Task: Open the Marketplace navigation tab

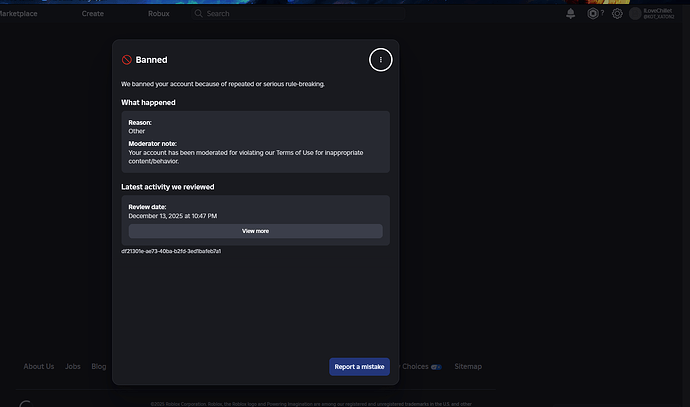Action: pyautogui.click(x=18, y=14)
